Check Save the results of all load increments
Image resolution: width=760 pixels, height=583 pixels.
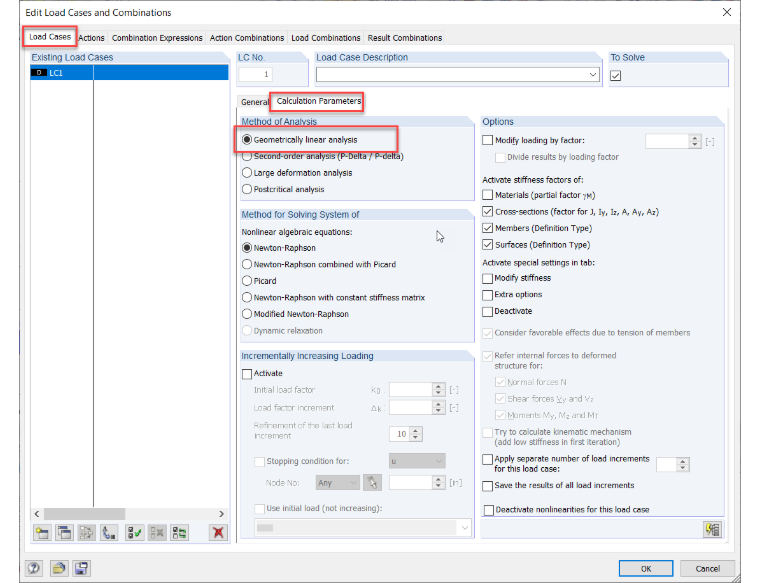click(x=488, y=486)
